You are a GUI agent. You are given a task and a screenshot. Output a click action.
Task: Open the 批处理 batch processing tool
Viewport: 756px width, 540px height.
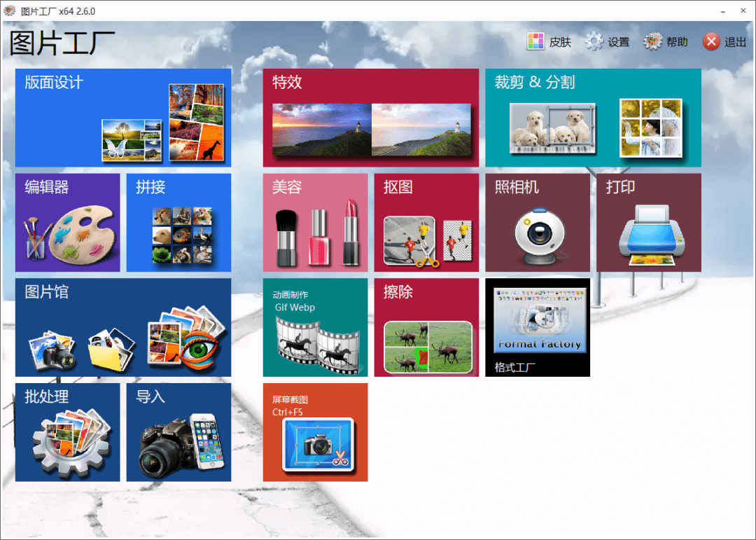(67, 432)
